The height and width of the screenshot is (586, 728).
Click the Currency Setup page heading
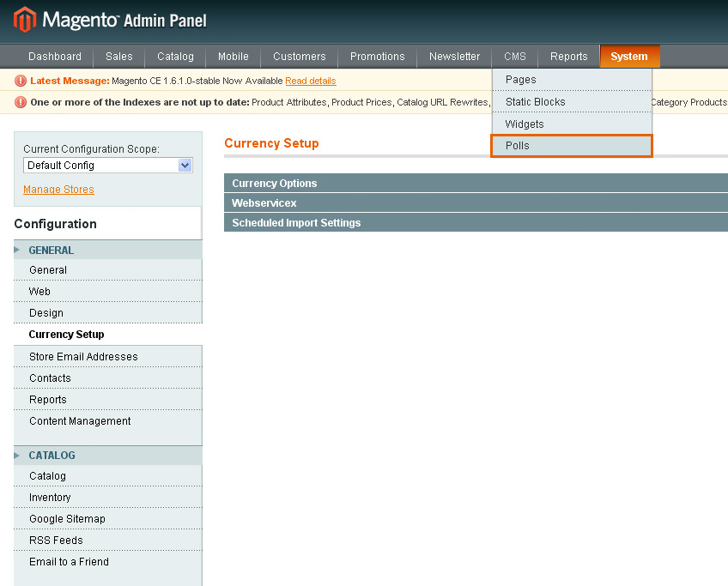271,143
